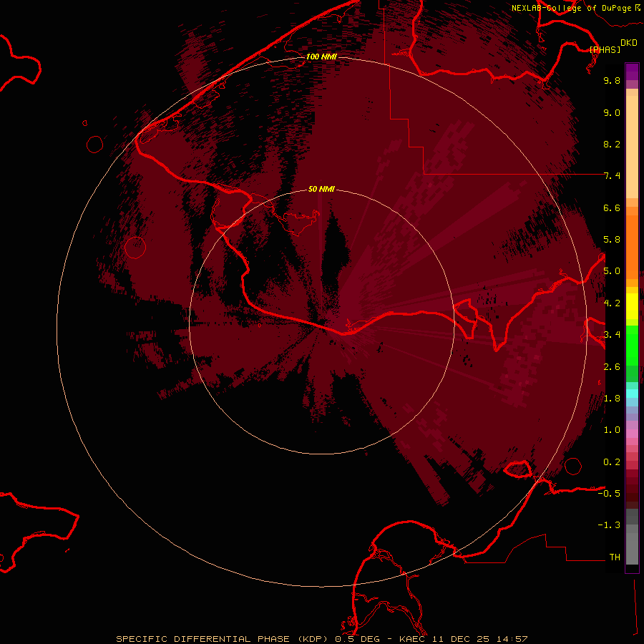Click the -1.3 color scale label
The height and width of the screenshot is (644, 644).
609,525
